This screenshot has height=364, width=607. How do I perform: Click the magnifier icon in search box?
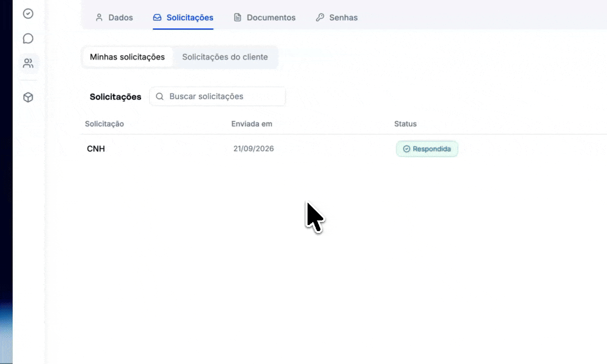tap(160, 97)
